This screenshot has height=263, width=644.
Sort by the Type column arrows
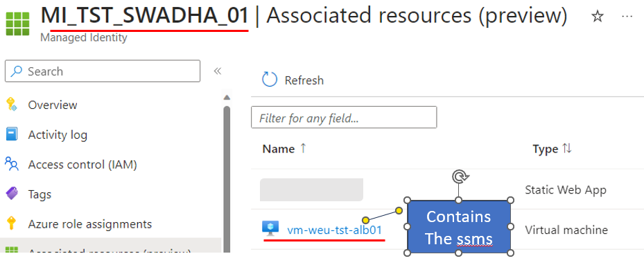click(x=567, y=149)
